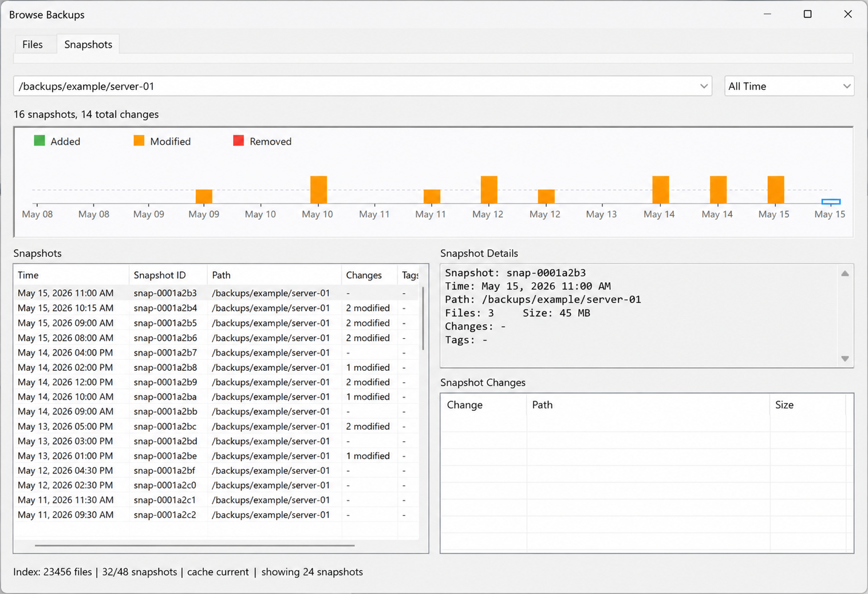Click Path column header in Snapshot Changes
Viewport: 868px width, 594px height.
pos(648,405)
